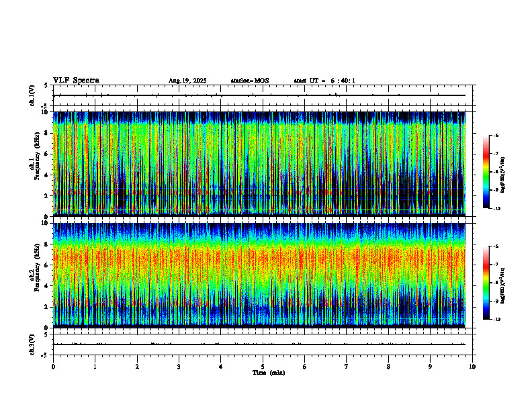Click the "8" kHz tick of ch.2 spectrogram
The image size is (532, 411).
pyautogui.click(x=46, y=244)
